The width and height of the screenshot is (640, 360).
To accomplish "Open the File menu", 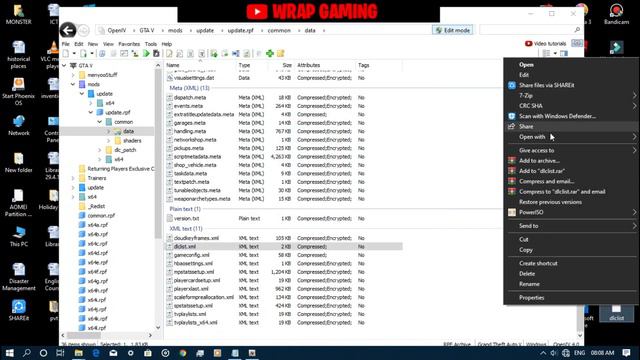I will click(x=66, y=44).
